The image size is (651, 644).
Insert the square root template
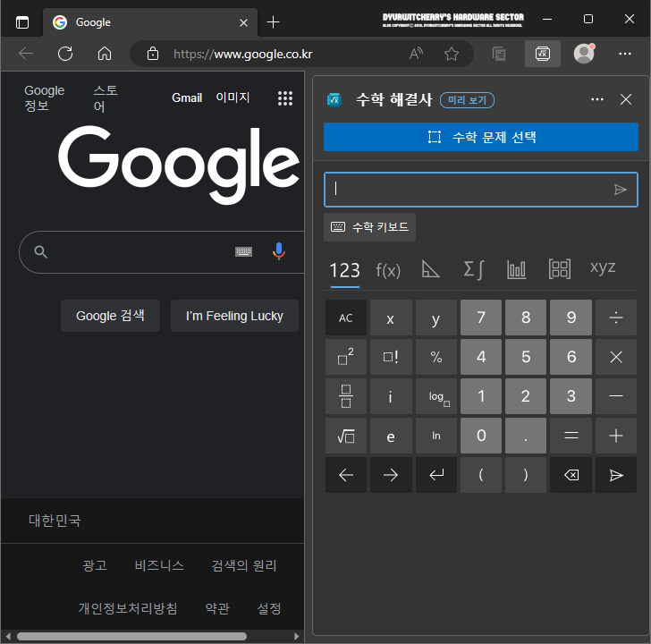[x=346, y=436]
